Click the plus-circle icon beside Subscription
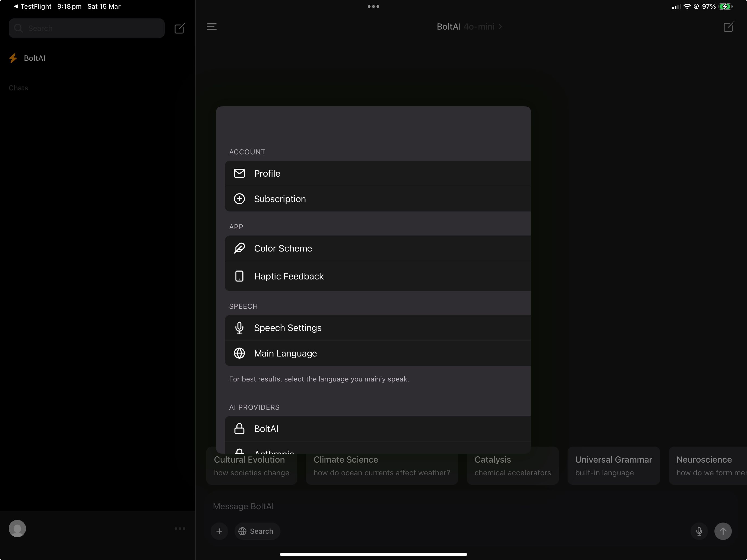 click(x=239, y=199)
